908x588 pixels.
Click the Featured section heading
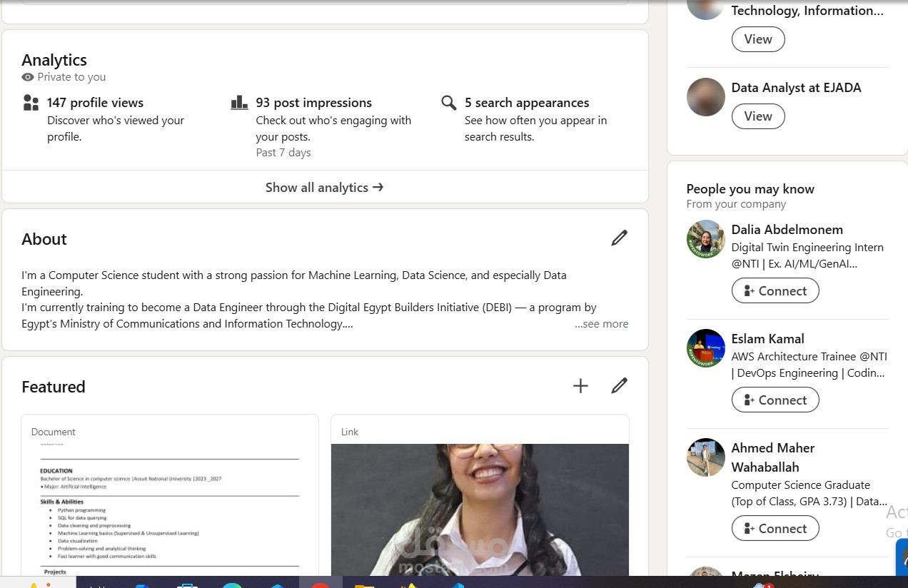[x=54, y=387]
